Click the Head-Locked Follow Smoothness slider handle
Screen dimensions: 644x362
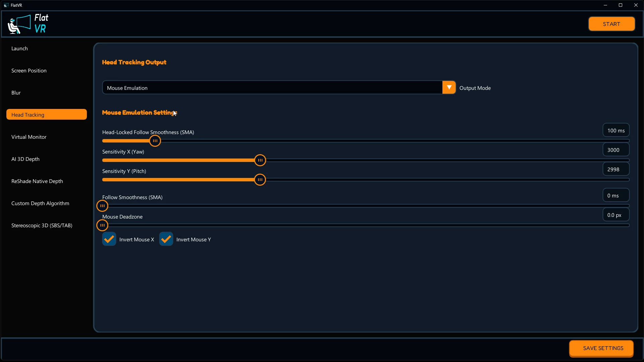pos(155,141)
